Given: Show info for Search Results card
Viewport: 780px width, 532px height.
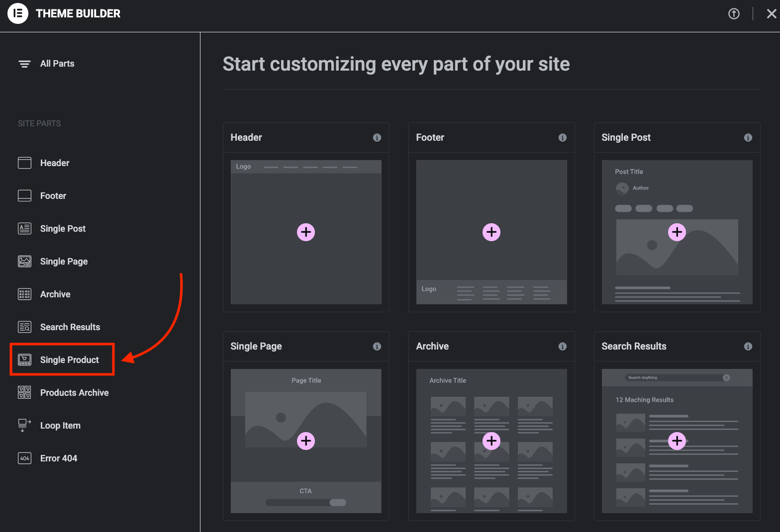Looking at the screenshot, I should pyautogui.click(x=748, y=347).
